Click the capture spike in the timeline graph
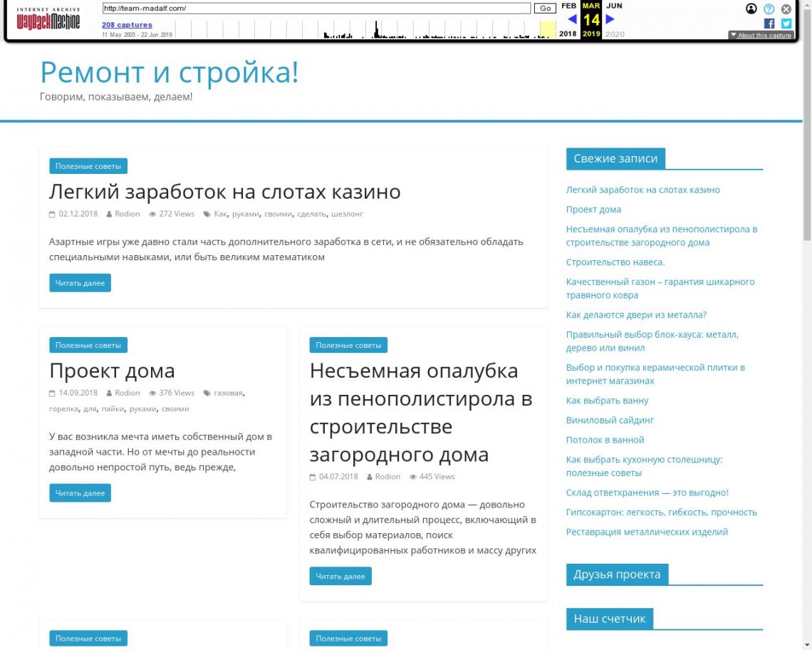Screen dimensions: 812x650 coord(376,29)
